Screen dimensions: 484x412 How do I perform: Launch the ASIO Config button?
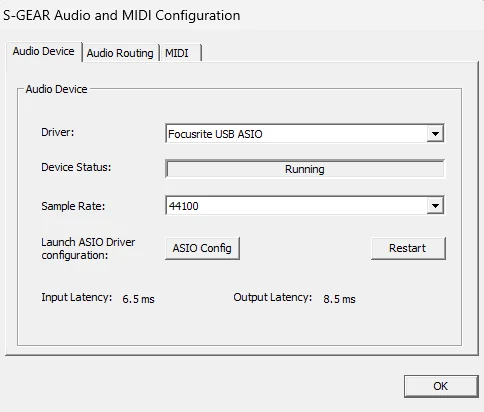pyautogui.click(x=202, y=248)
